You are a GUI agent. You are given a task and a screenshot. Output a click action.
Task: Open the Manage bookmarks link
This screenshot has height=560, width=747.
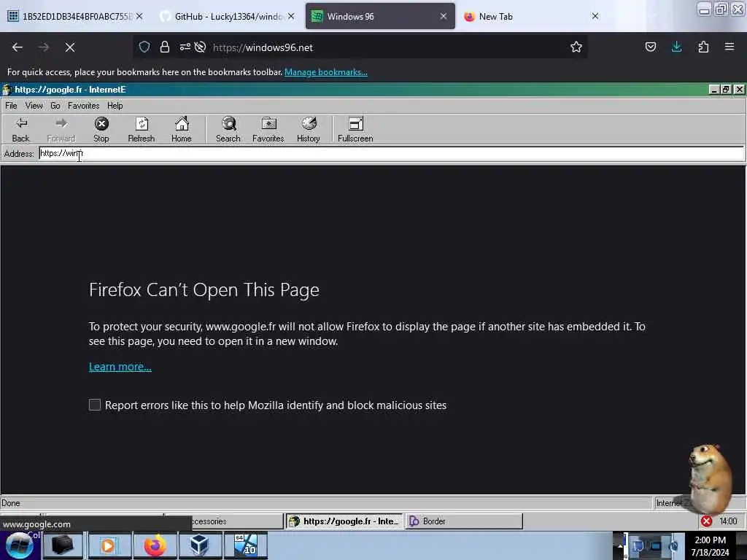tap(326, 72)
